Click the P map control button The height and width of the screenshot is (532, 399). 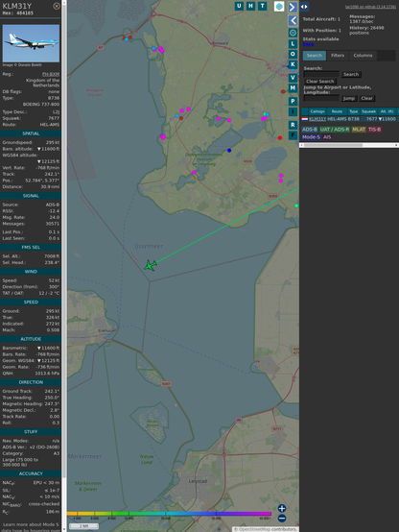point(293,101)
